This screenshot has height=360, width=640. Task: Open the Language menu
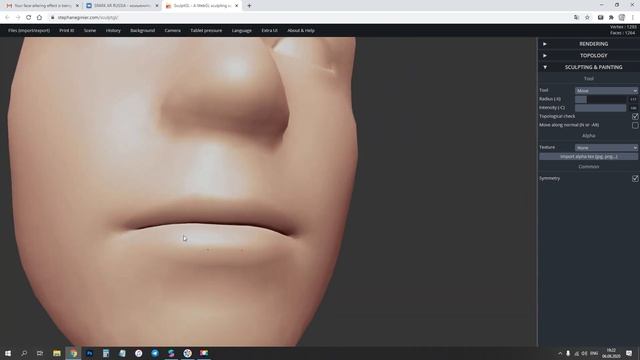tap(242, 31)
